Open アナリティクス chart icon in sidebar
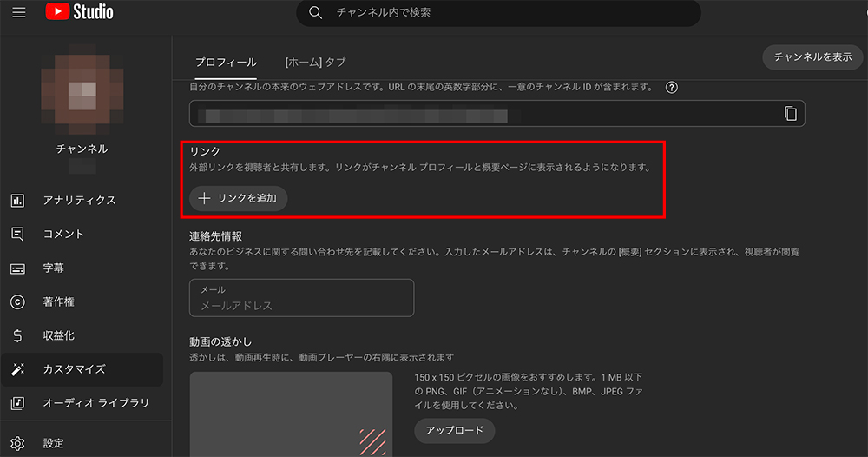The width and height of the screenshot is (868, 457). pyautogui.click(x=17, y=201)
